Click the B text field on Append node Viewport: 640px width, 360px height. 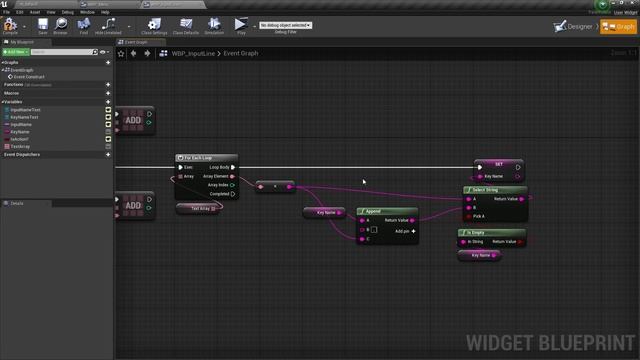pos(374,230)
